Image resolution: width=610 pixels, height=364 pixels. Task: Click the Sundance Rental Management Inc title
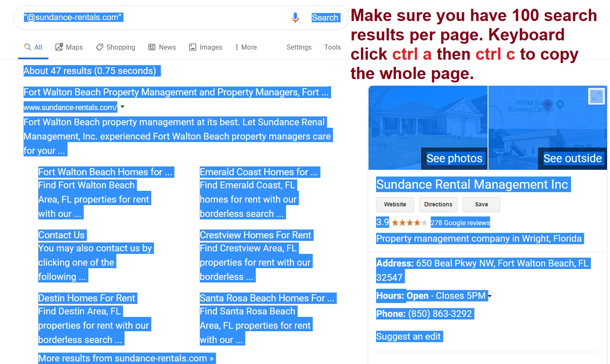(x=472, y=185)
